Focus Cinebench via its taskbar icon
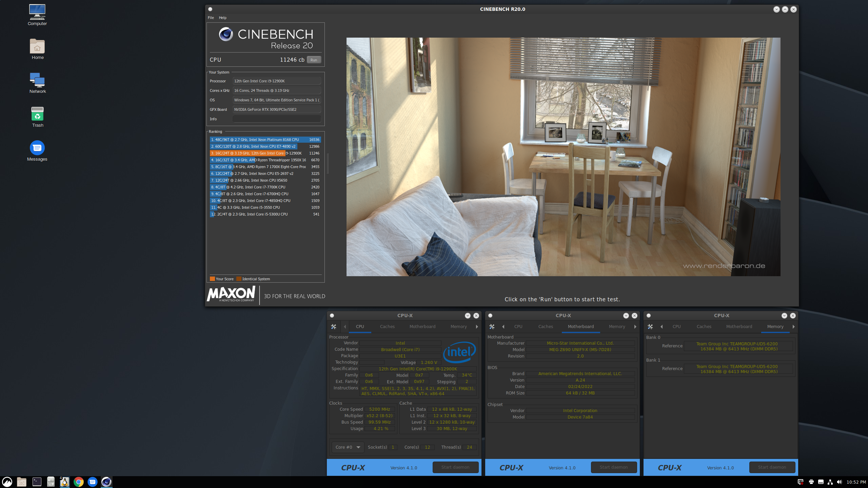 pyautogui.click(x=106, y=482)
